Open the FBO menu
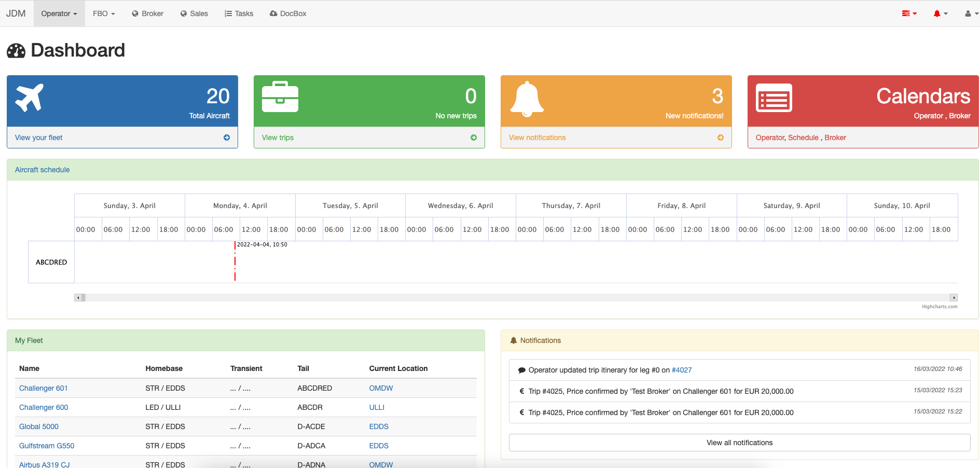The width and height of the screenshot is (980, 468). click(104, 13)
